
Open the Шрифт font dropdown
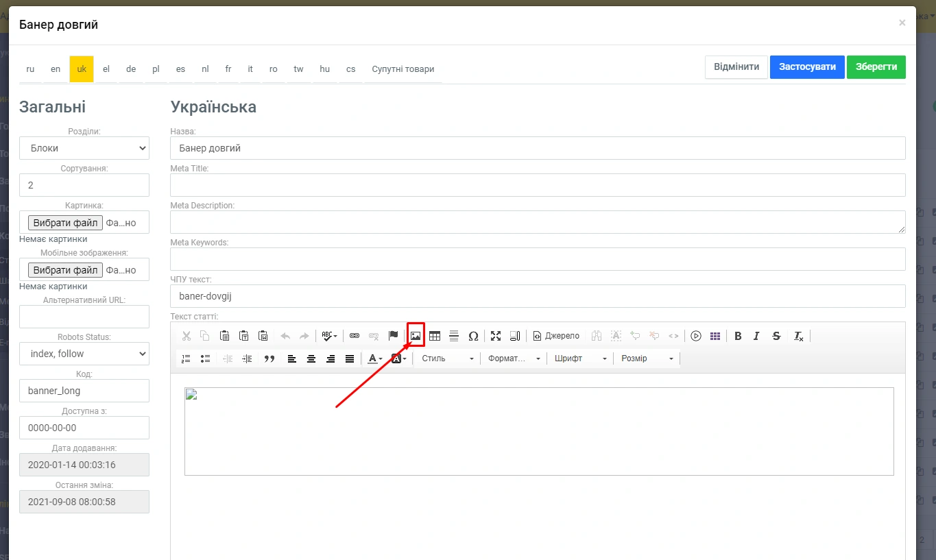580,358
